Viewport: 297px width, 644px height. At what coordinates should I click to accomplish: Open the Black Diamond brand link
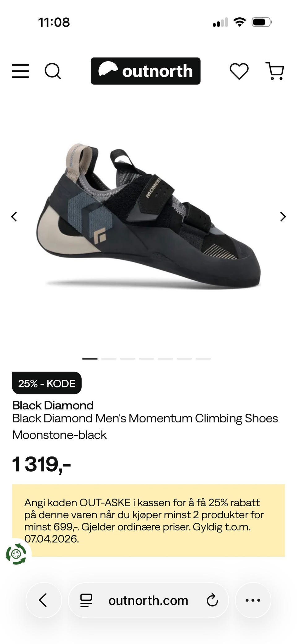point(53,405)
